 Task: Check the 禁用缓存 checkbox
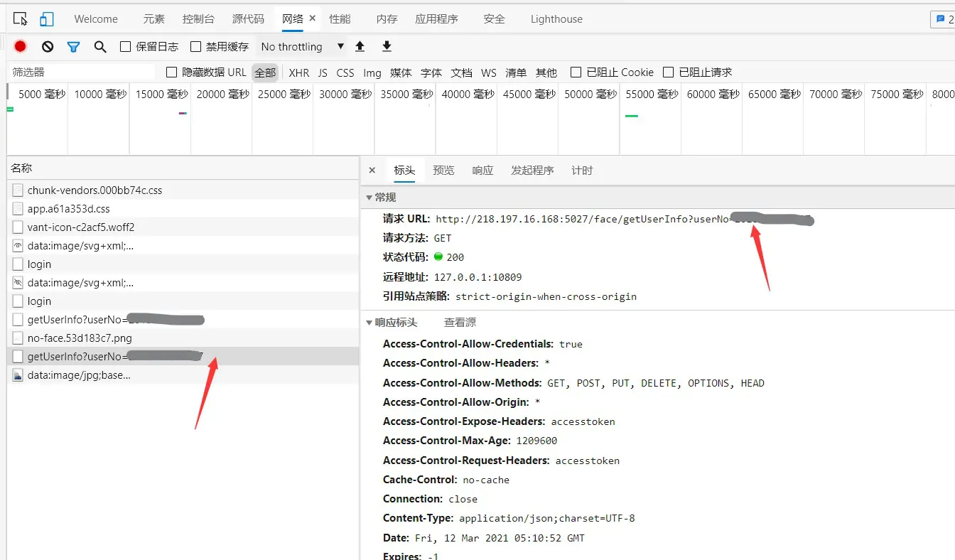coord(196,47)
